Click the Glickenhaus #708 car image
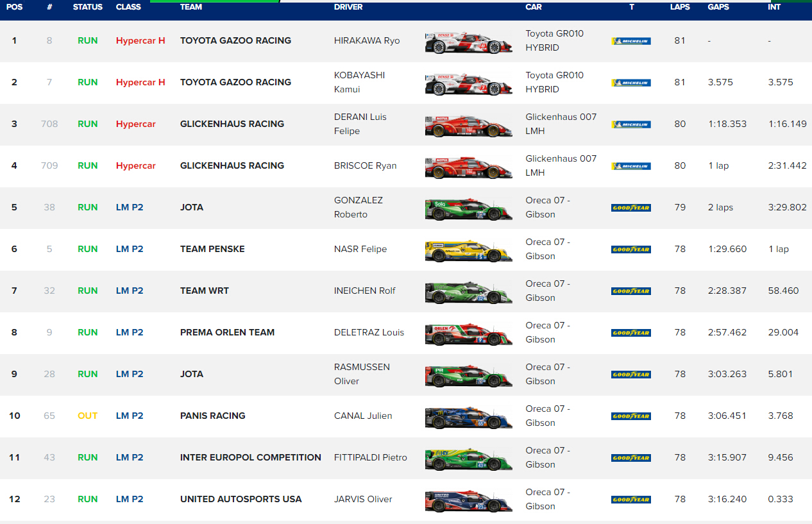812x524 pixels. pyautogui.click(x=468, y=125)
